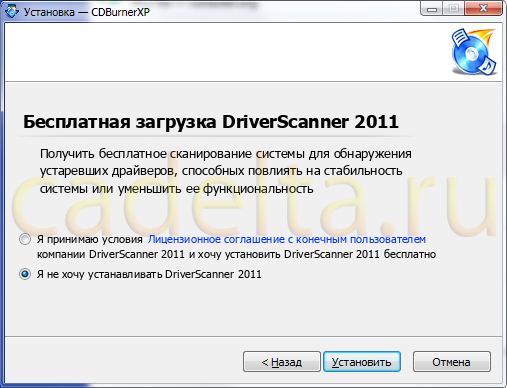
Task: Open the end-user license agreement link
Action: click(287, 239)
